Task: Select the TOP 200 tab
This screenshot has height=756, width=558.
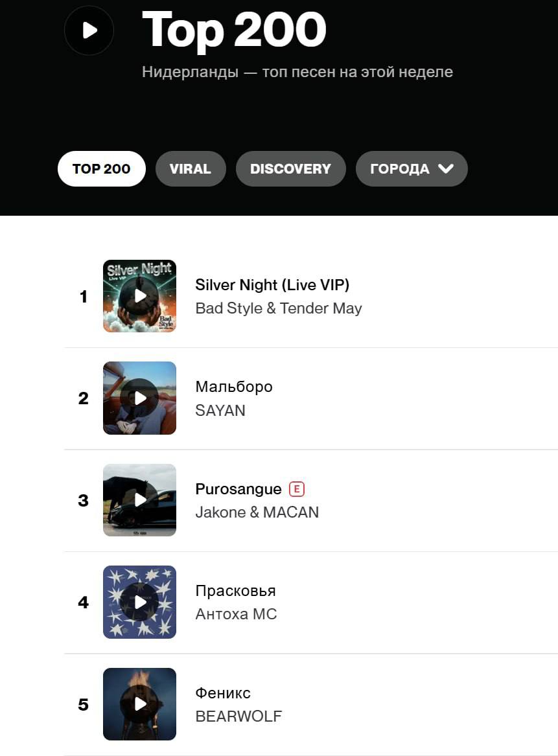Action: click(x=101, y=169)
